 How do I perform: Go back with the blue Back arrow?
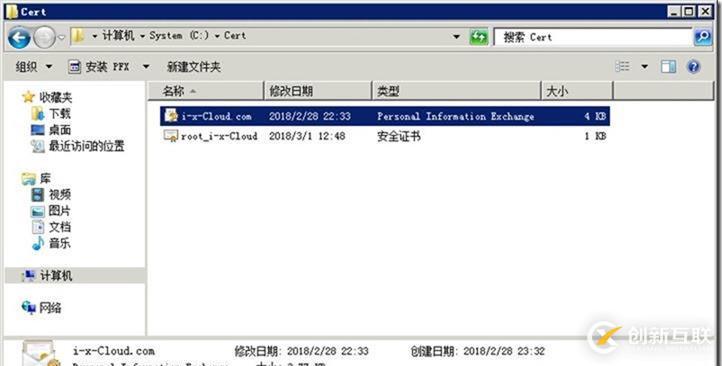click(x=19, y=37)
